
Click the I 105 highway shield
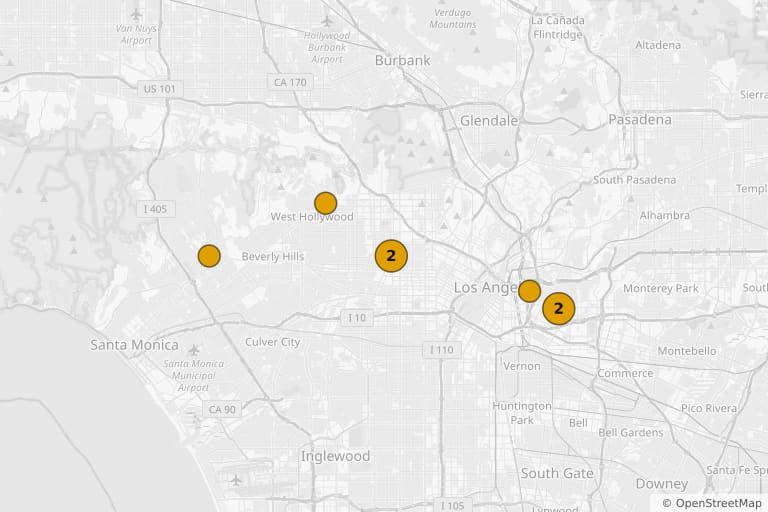click(453, 505)
